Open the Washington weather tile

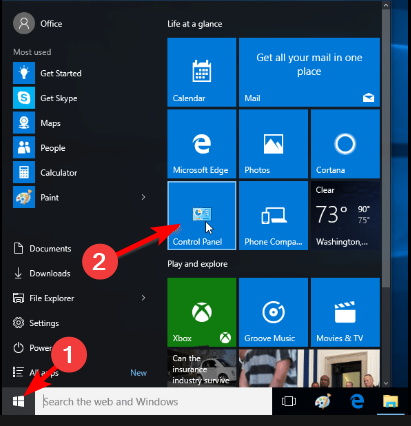tap(345, 216)
